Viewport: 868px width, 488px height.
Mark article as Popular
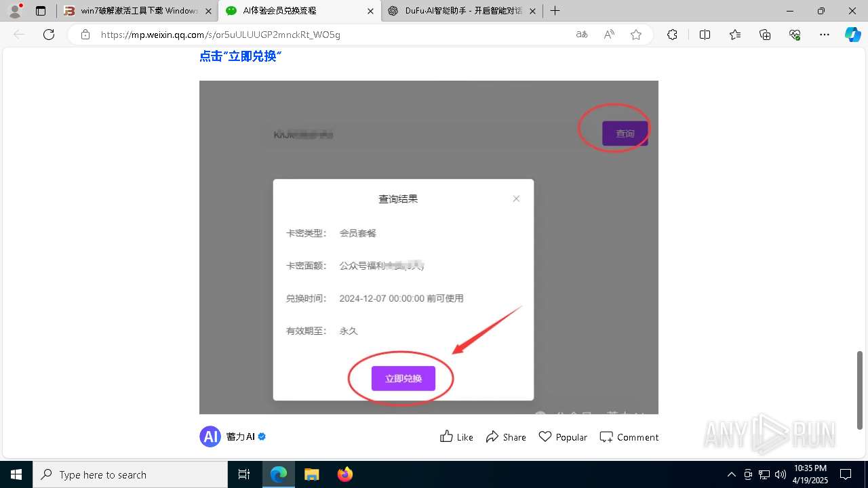[563, 437]
